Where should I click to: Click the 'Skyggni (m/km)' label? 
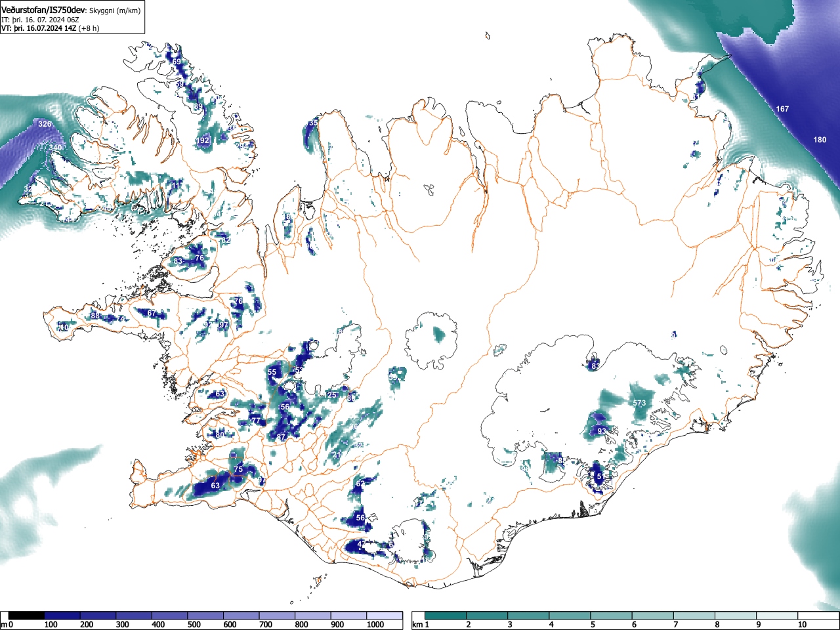click(114, 11)
